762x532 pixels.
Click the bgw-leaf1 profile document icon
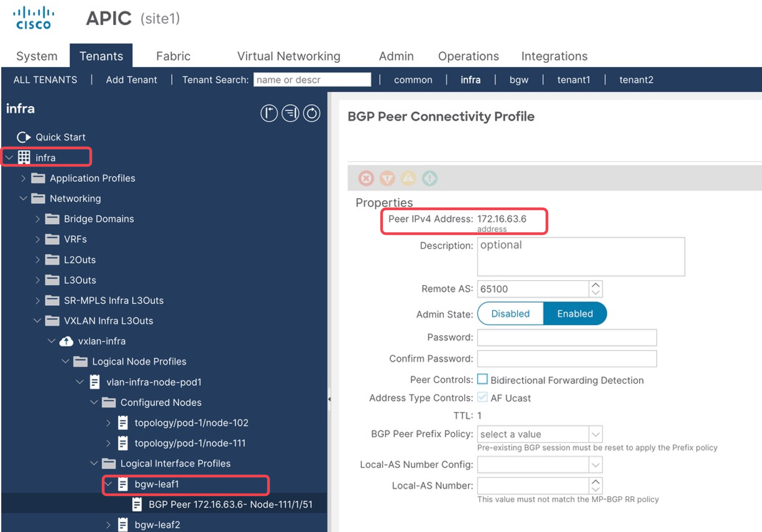(x=122, y=484)
